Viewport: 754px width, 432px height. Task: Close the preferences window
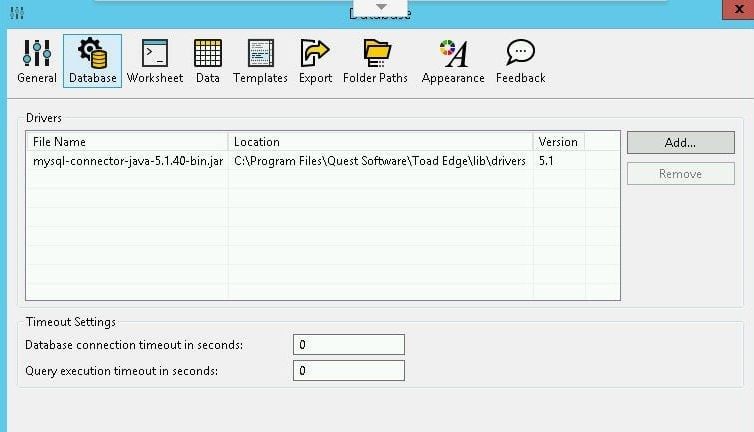click(739, 9)
